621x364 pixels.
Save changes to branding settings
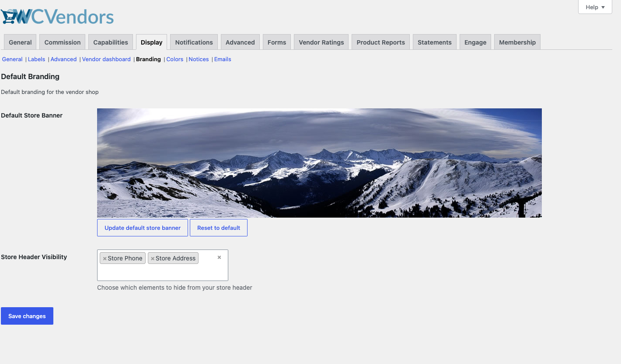(x=27, y=316)
